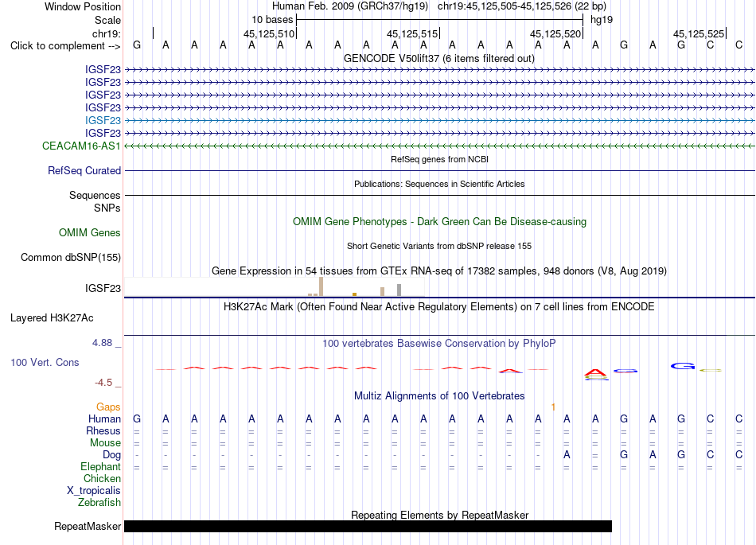Click the orange bar in the GTEx expression chart
The image size is (756, 545).
pyautogui.click(x=354, y=294)
